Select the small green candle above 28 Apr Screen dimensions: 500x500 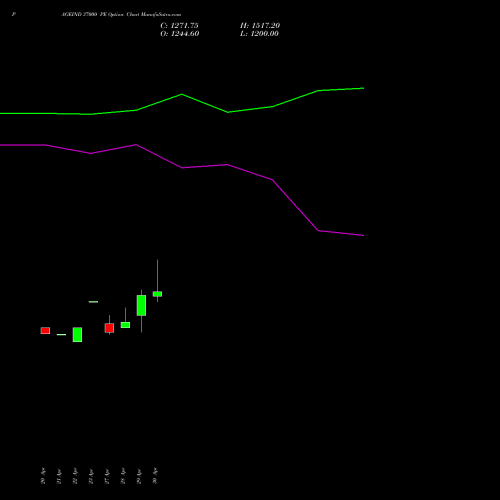point(125,325)
